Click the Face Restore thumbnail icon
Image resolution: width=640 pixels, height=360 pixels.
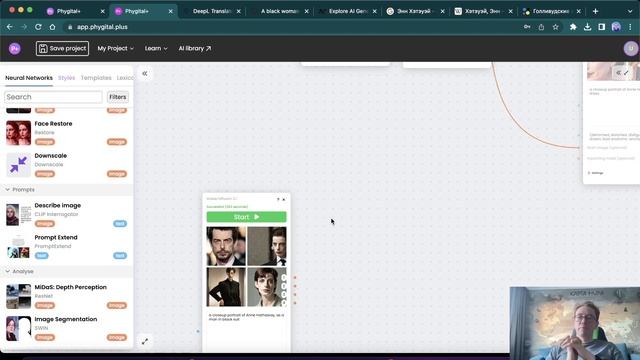pos(18,133)
